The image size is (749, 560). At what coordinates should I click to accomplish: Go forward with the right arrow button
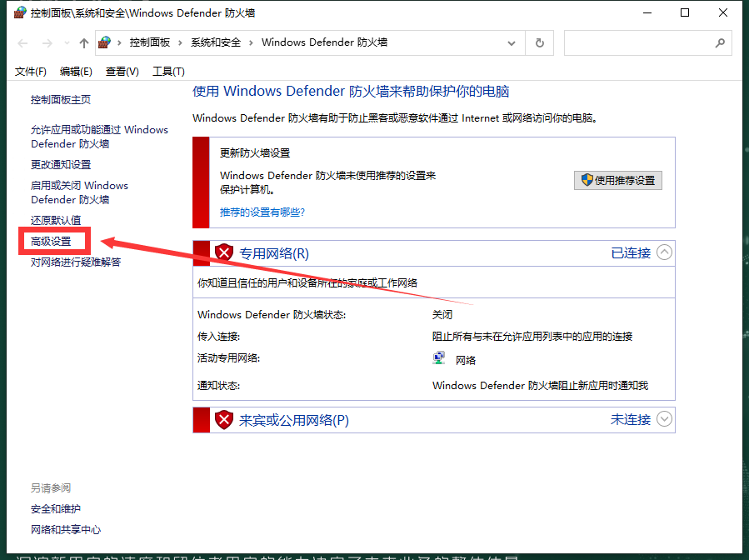(x=47, y=43)
